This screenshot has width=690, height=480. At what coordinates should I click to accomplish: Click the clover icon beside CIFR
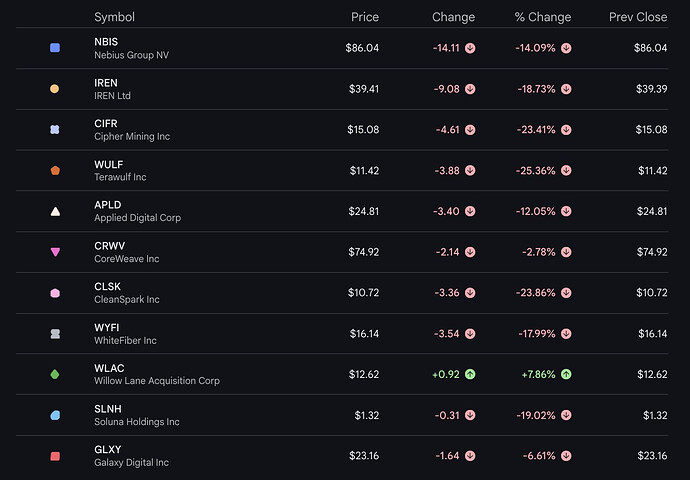click(55, 130)
